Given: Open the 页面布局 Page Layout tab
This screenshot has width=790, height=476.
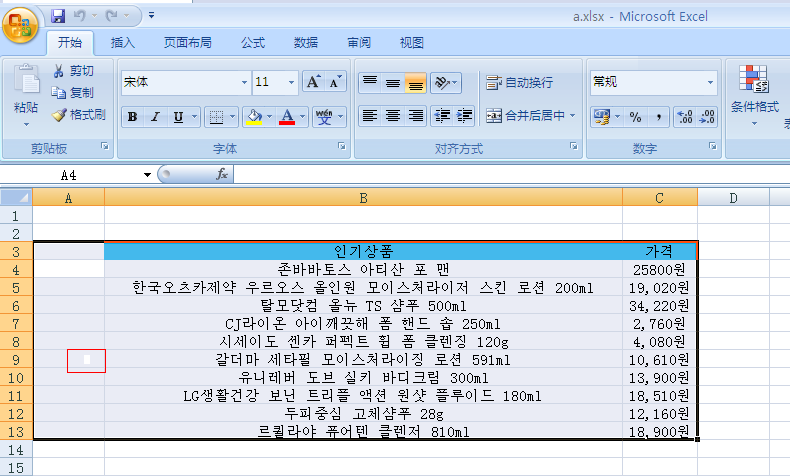Looking at the screenshot, I should point(187,43).
